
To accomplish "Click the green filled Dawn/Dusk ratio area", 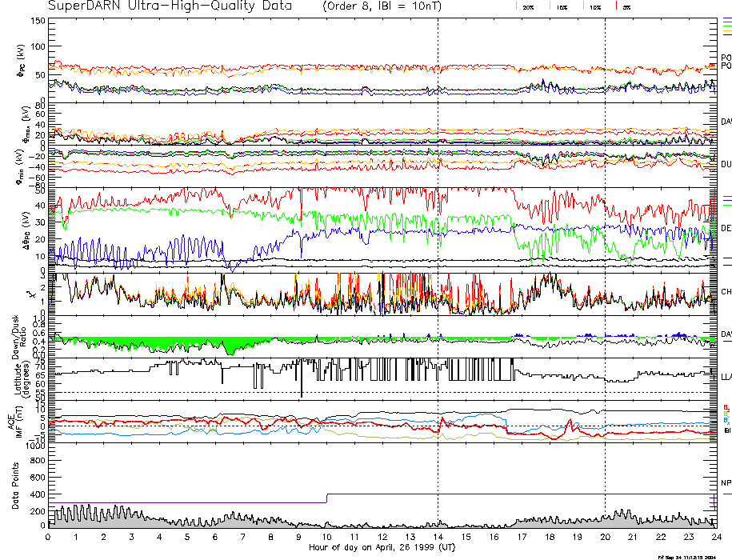I will [x=160, y=344].
